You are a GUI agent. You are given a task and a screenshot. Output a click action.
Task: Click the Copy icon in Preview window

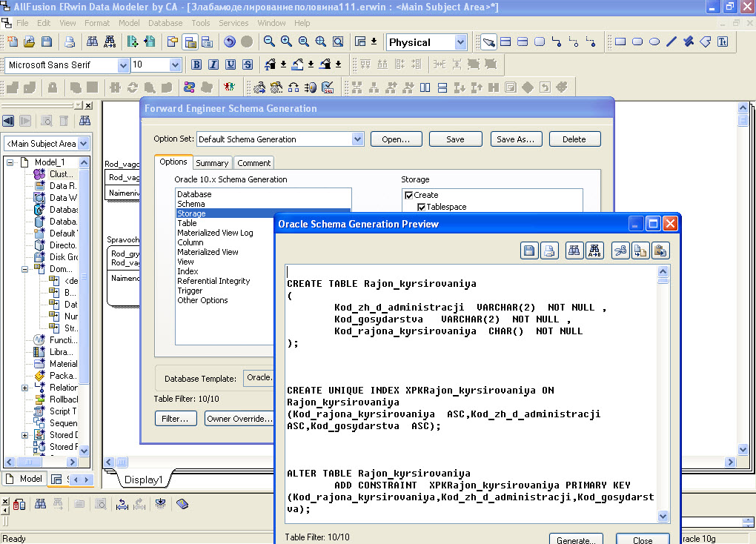pos(640,251)
